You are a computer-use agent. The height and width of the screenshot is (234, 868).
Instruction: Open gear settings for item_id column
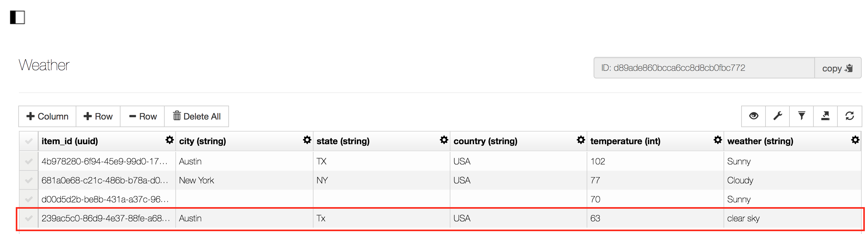pyautogui.click(x=169, y=140)
